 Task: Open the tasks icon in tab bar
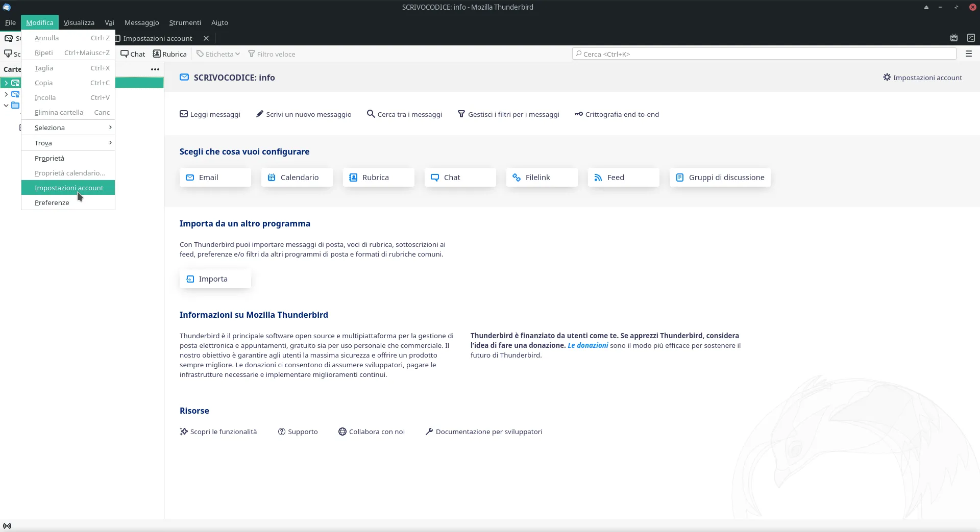pos(971,38)
